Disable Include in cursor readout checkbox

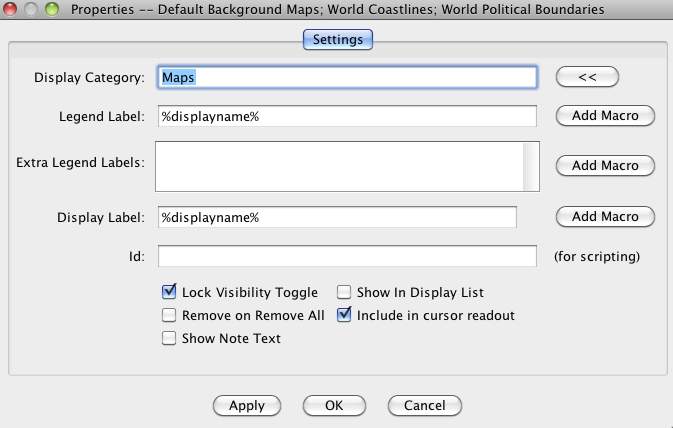pos(344,316)
